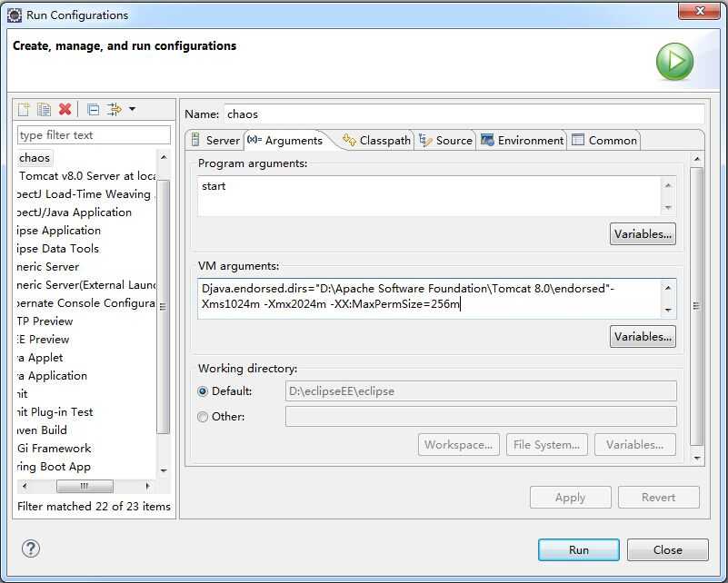The height and width of the screenshot is (583, 728).
Task: Select Generic Server(External Launch) item
Action: pyautogui.click(x=86, y=284)
